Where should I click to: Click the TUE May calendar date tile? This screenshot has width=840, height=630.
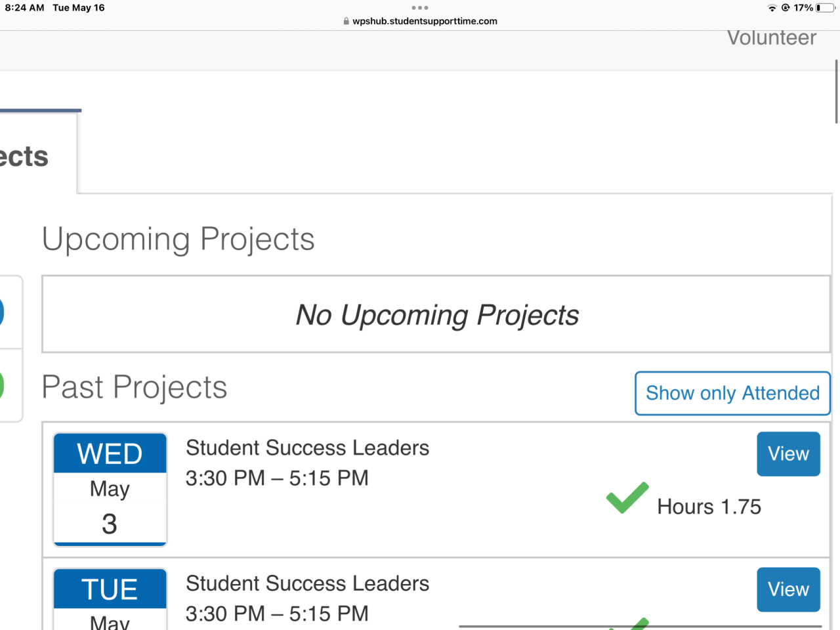(110, 598)
